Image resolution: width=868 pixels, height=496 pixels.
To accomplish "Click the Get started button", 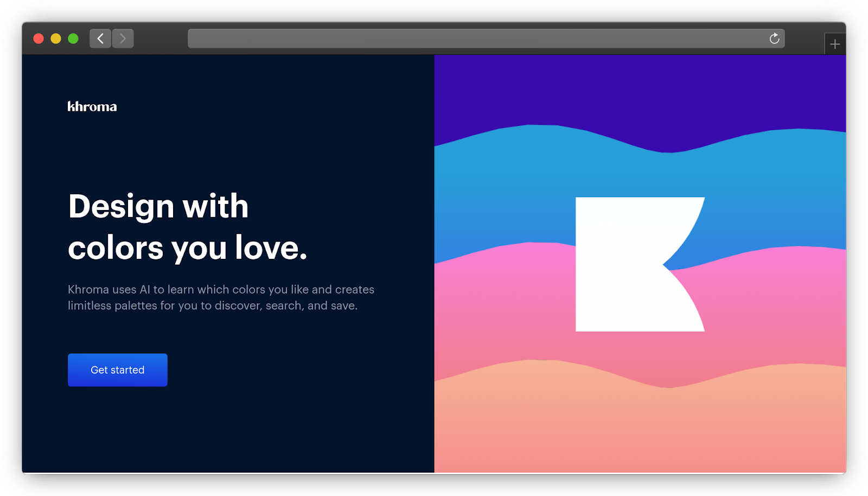I will [x=118, y=370].
